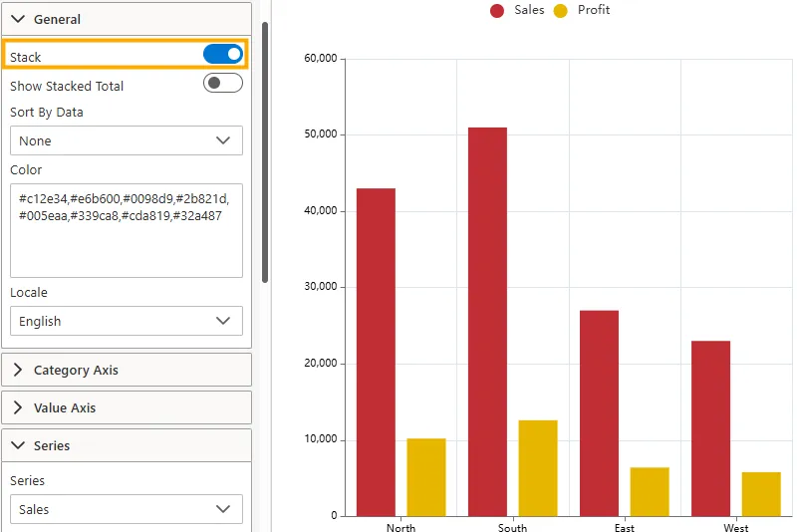The image size is (797, 532).
Task: Click the properties panel vertical scrollbar
Action: (x=265, y=149)
